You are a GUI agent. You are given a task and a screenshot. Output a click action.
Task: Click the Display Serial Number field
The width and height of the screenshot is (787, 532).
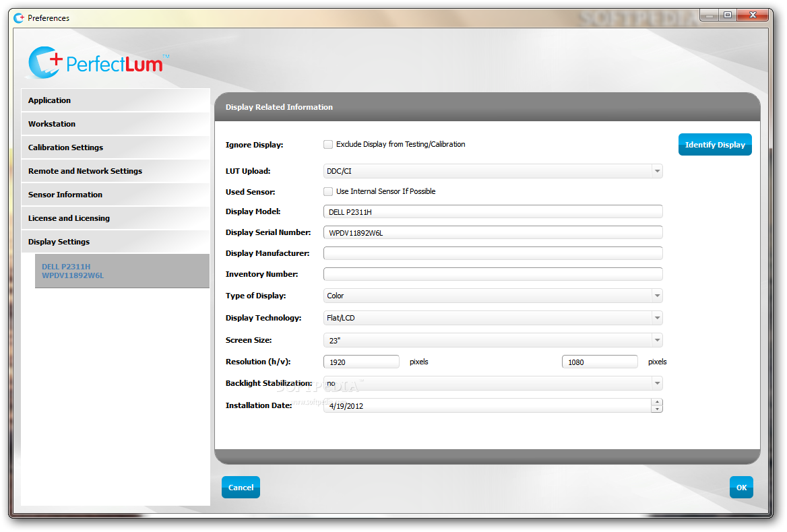click(x=493, y=232)
